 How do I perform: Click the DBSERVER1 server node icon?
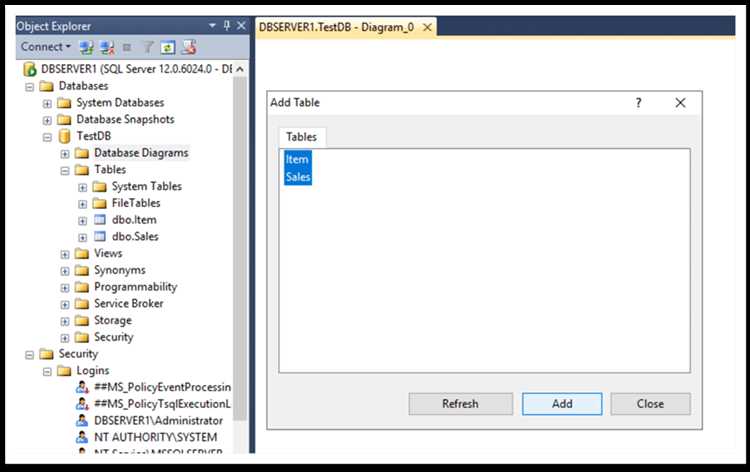click(30, 69)
